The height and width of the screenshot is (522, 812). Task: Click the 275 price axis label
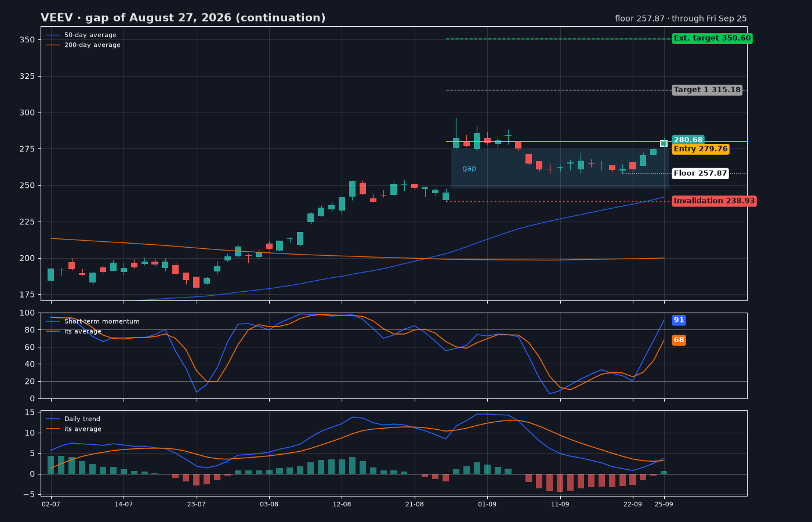27,149
